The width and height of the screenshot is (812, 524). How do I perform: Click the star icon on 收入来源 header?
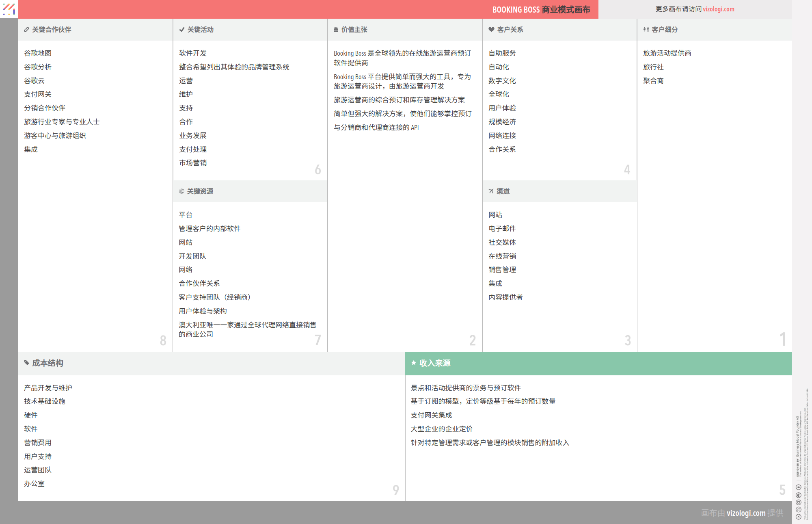point(413,363)
